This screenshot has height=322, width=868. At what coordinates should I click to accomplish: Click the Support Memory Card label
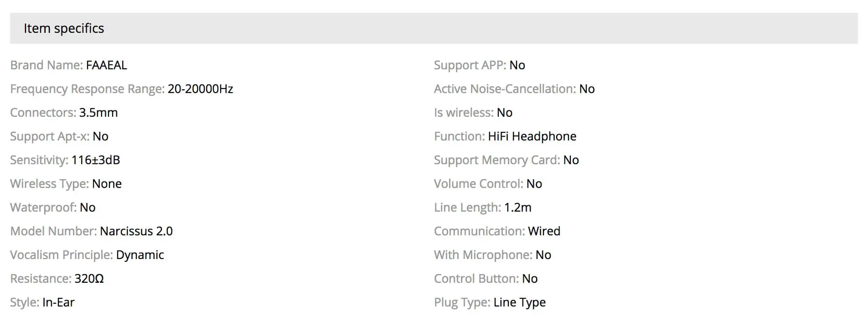[x=497, y=160]
